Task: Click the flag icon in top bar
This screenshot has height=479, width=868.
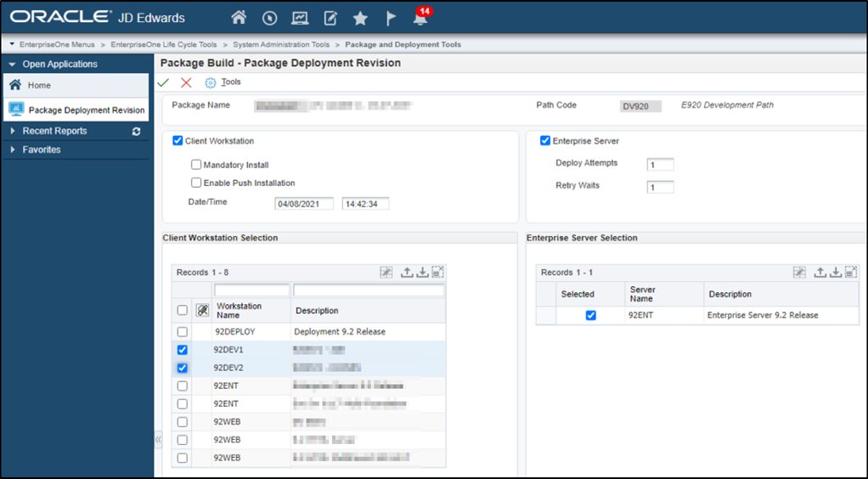Action: [391, 19]
